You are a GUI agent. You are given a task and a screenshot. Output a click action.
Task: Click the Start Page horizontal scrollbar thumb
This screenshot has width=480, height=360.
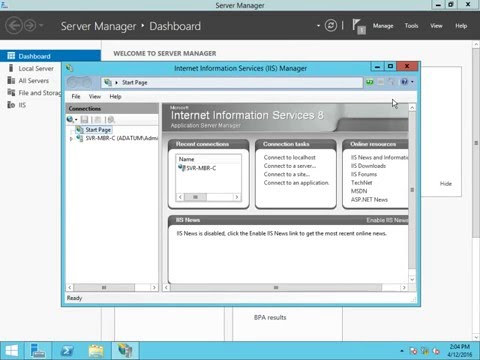click(276, 287)
